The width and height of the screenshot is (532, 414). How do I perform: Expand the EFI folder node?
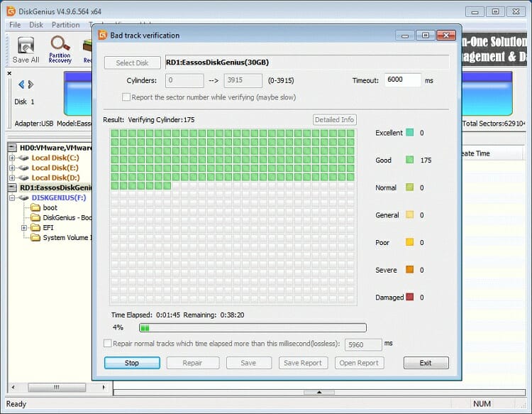[x=25, y=228]
